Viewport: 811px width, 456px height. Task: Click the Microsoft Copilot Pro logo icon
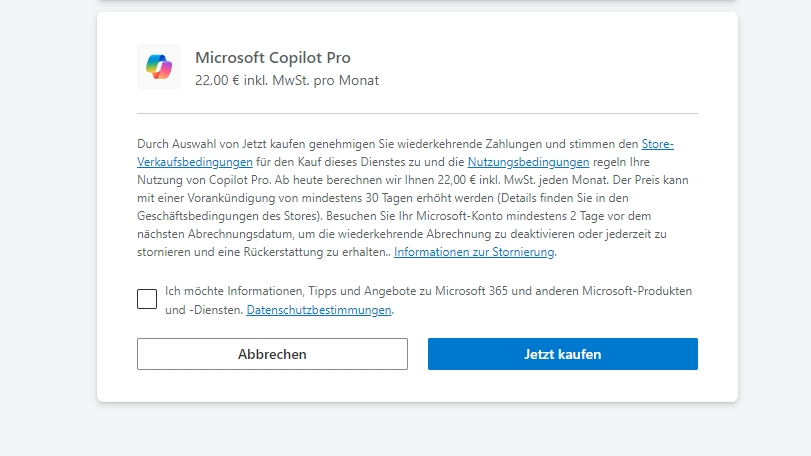click(x=159, y=67)
